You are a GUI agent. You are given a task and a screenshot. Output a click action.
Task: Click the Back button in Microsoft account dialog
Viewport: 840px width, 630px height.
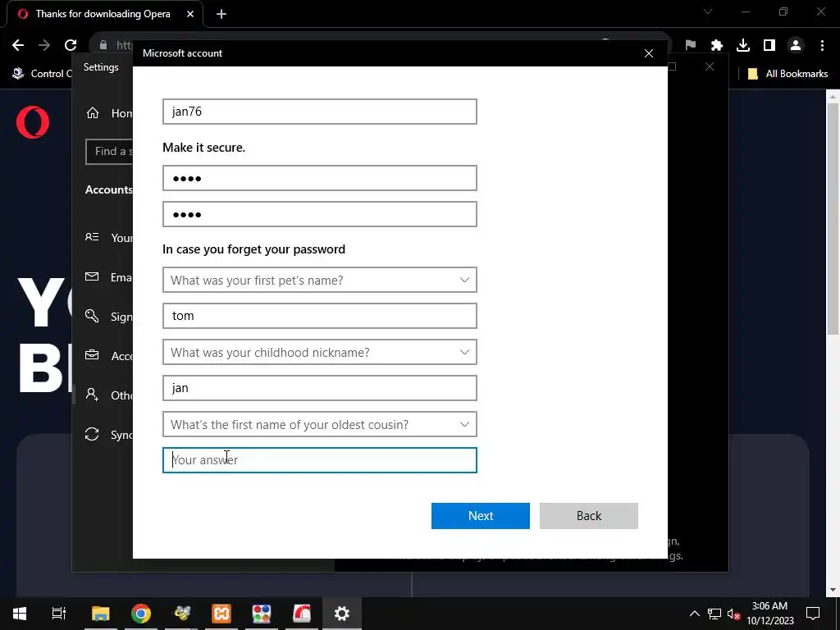(588, 515)
